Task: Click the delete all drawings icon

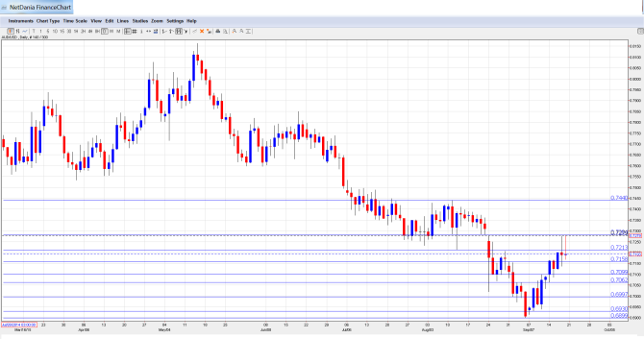Action: 209,31
